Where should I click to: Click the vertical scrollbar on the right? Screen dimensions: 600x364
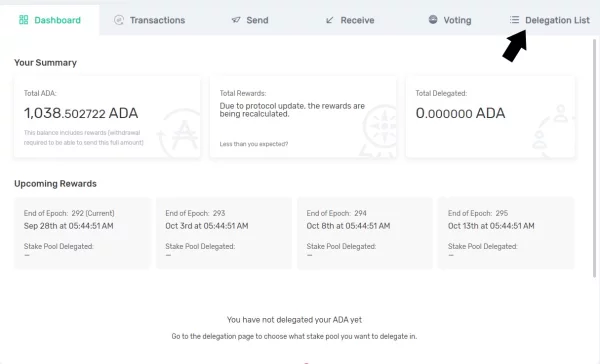click(x=594, y=158)
